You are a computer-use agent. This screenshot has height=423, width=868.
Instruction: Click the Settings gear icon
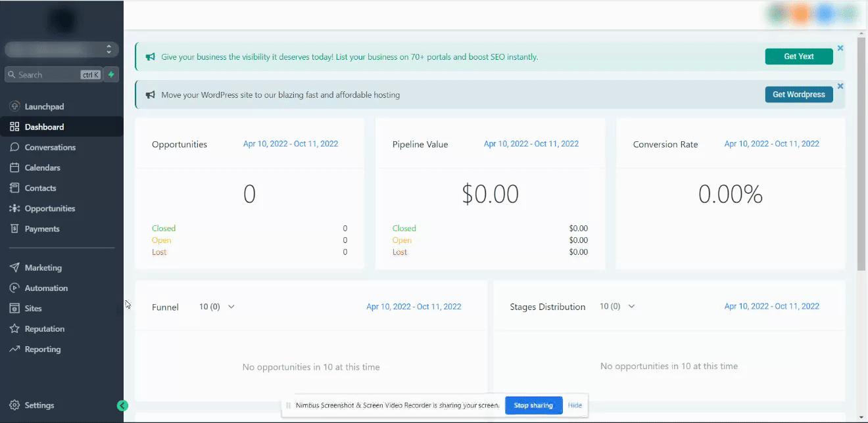pos(14,405)
